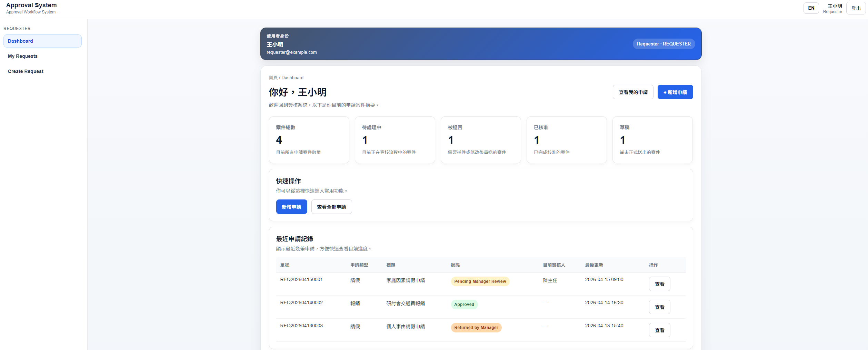Click the Pending Manager Review status badge

tap(480, 281)
